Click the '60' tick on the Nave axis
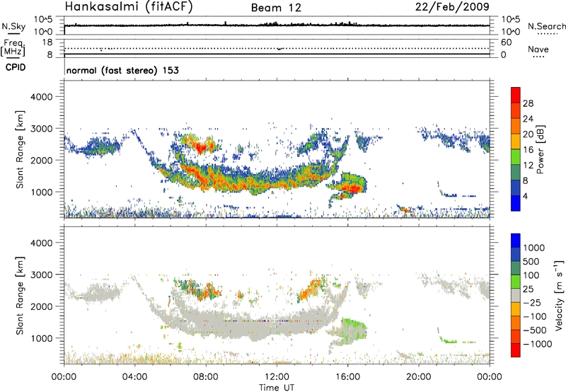This screenshot has width=566, height=392. point(506,42)
